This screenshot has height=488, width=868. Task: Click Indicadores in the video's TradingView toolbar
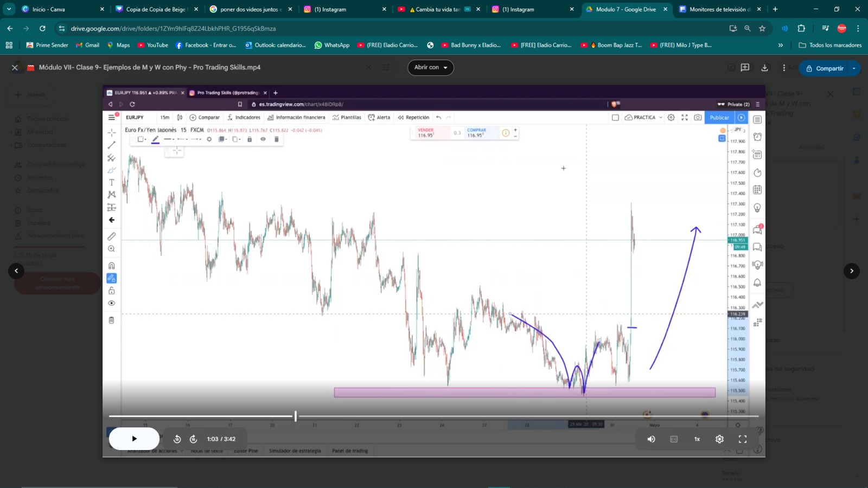point(244,117)
